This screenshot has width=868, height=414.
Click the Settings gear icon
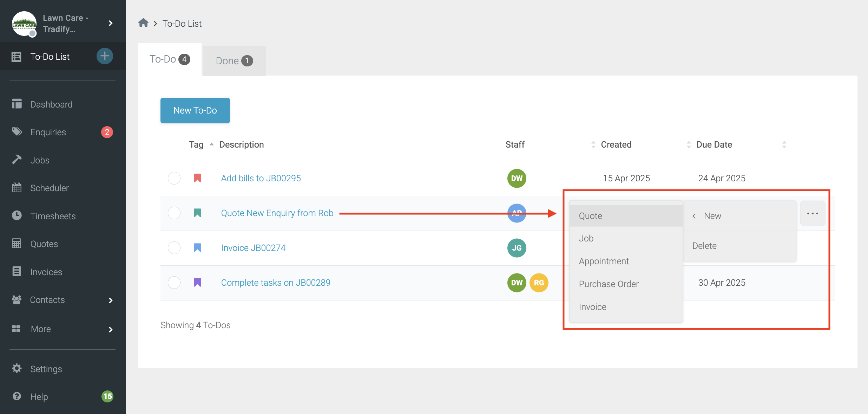click(17, 368)
